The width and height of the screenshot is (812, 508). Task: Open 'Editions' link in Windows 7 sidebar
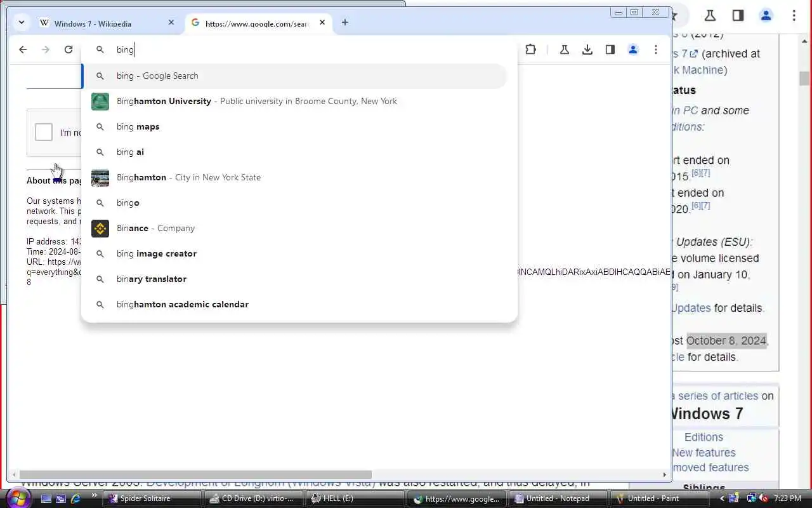click(x=704, y=437)
